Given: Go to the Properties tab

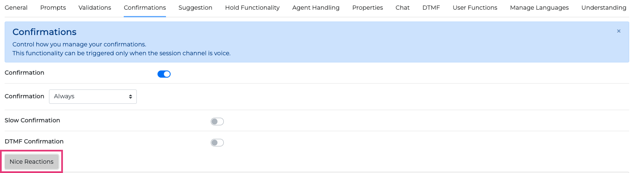Looking at the screenshot, I should [x=367, y=8].
